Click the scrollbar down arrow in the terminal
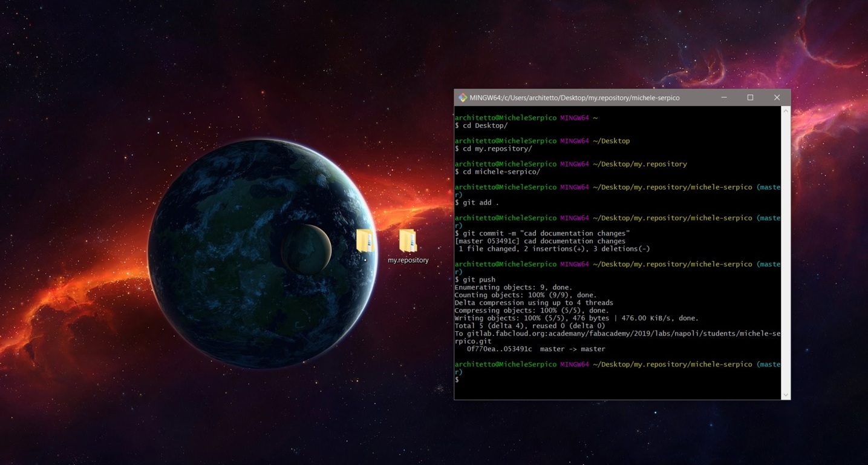Image resolution: width=868 pixels, height=465 pixels. [x=787, y=394]
